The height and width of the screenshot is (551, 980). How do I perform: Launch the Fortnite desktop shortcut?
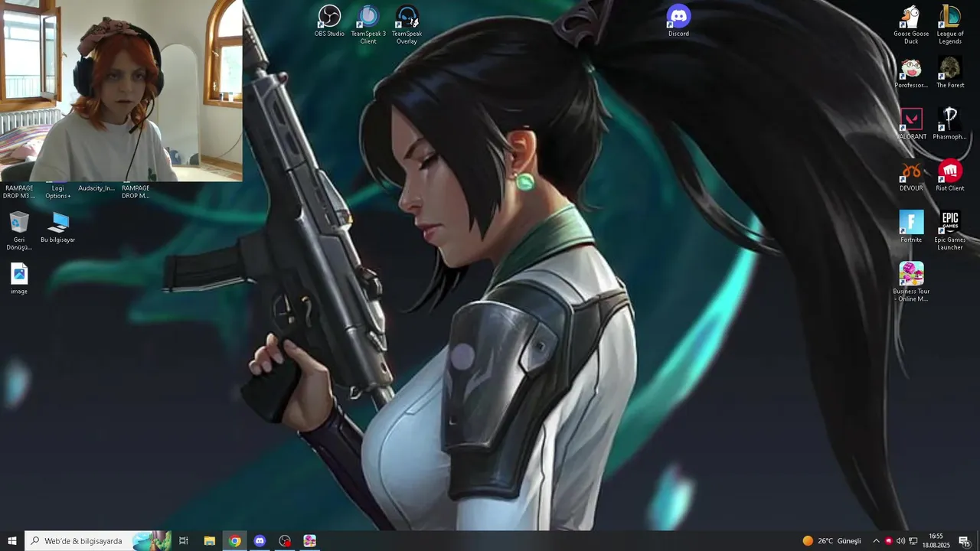pos(911,226)
